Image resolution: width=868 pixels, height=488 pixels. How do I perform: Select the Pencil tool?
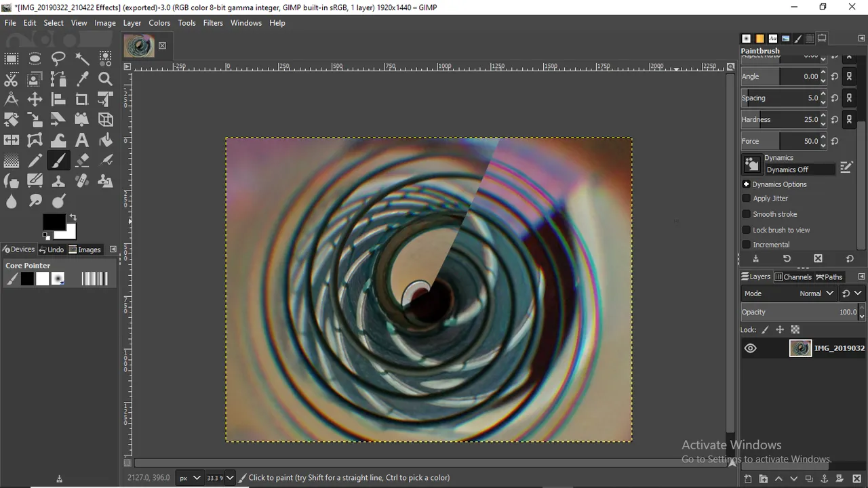(35, 161)
